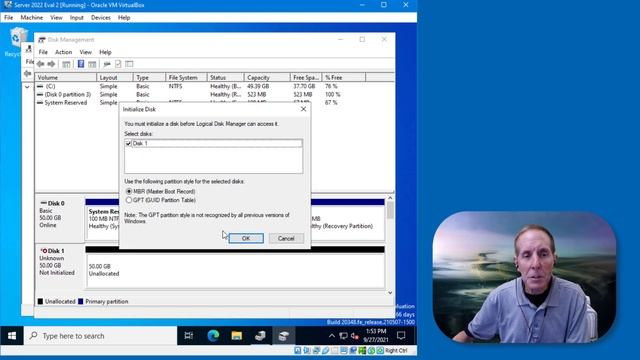The width and height of the screenshot is (640, 360).
Task: Open Task View from the taskbar
Action: coord(189,336)
